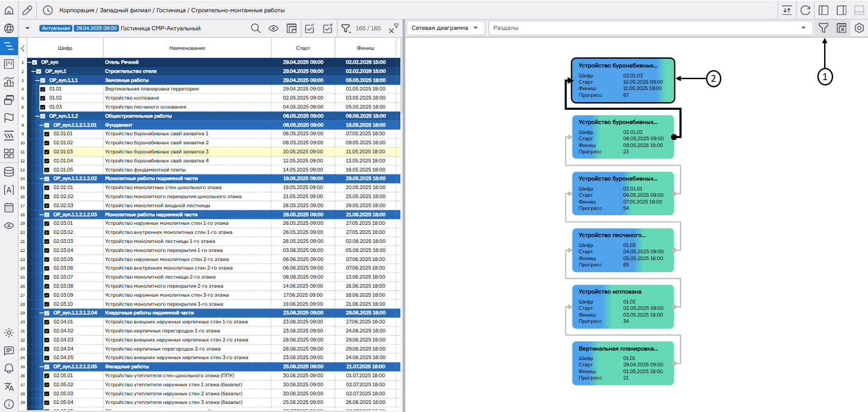The width and height of the screenshot is (868, 412).
Task: Toggle the eye visibility icon in the schedule toolbar
Action: click(273, 28)
